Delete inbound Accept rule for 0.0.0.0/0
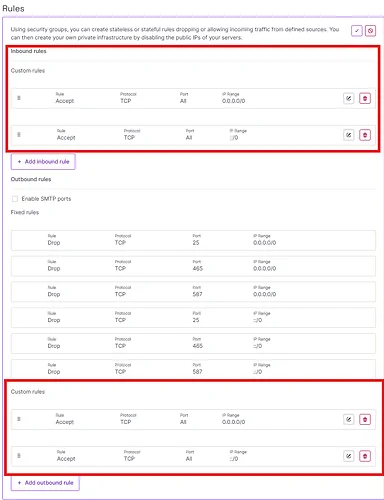Screen dimensions: 384x500 [365, 98]
